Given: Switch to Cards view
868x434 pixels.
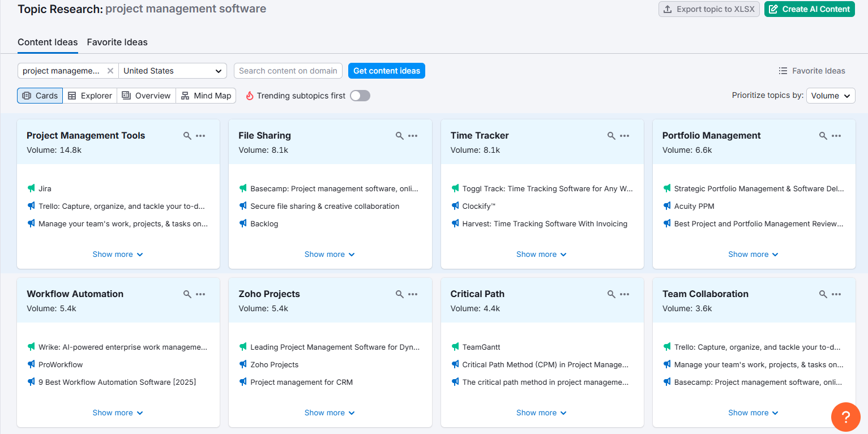Looking at the screenshot, I should pos(40,96).
